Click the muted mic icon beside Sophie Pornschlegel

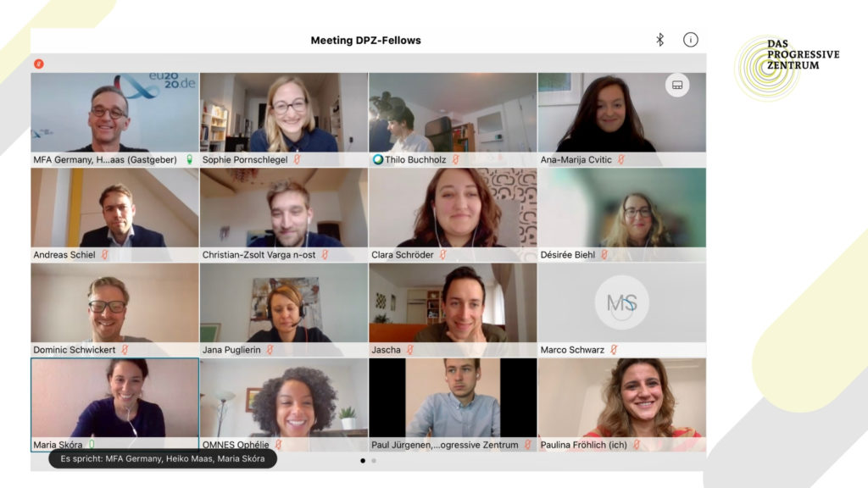click(x=297, y=159)
